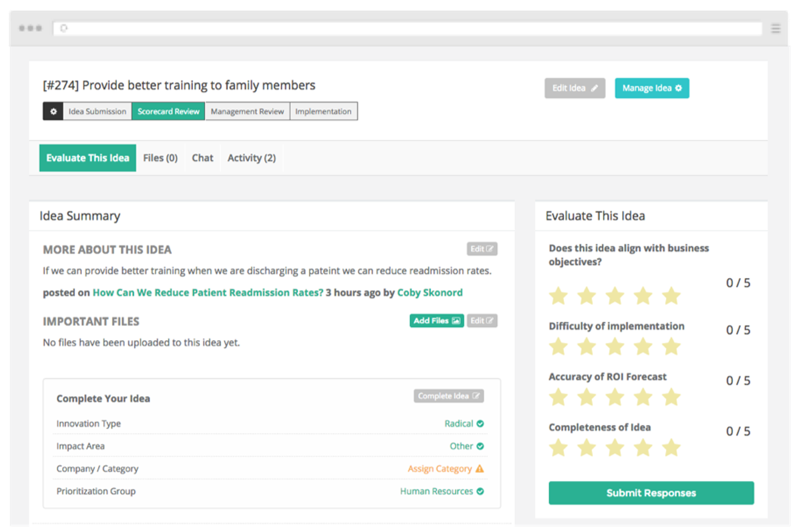Give Difficulty of implementation four stars
The image size is (798, 532).
643,347
